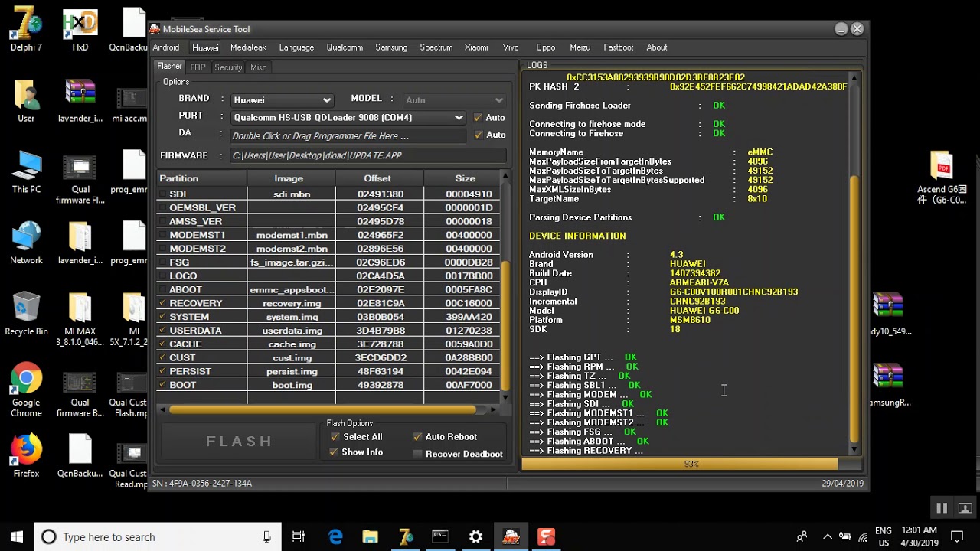The height and width of the screenshot is (551, 980).
Task: Open Delphi 7 taskbar icon
Action: [406, 537]
